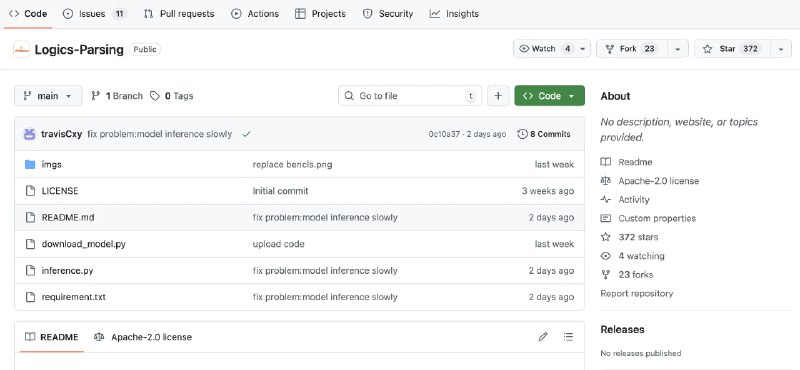The height and width of the screenshot is (370, 800).
Task: Click the Issues count badge 11
Action: (x=119, y=14)
